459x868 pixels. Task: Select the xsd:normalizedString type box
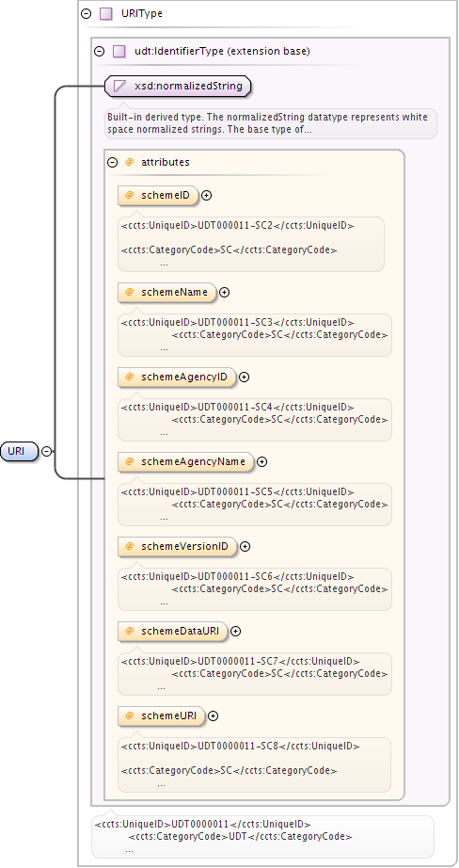pos(178,87)
